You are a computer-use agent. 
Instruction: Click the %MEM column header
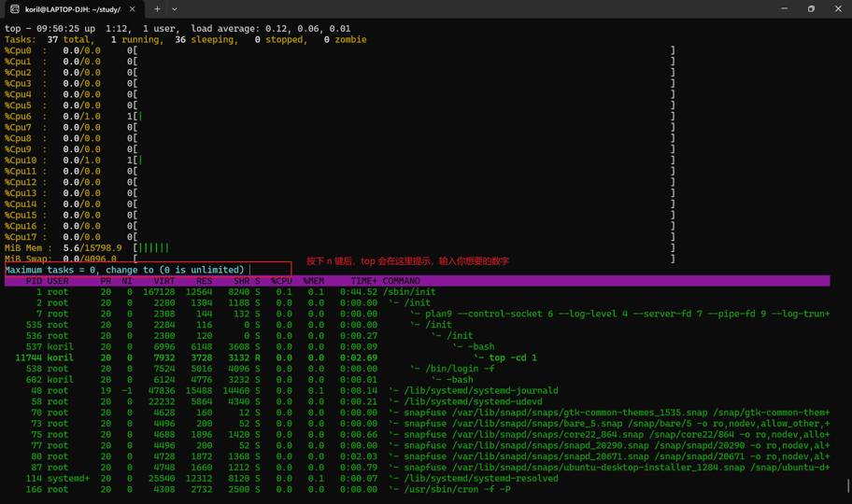314,281
